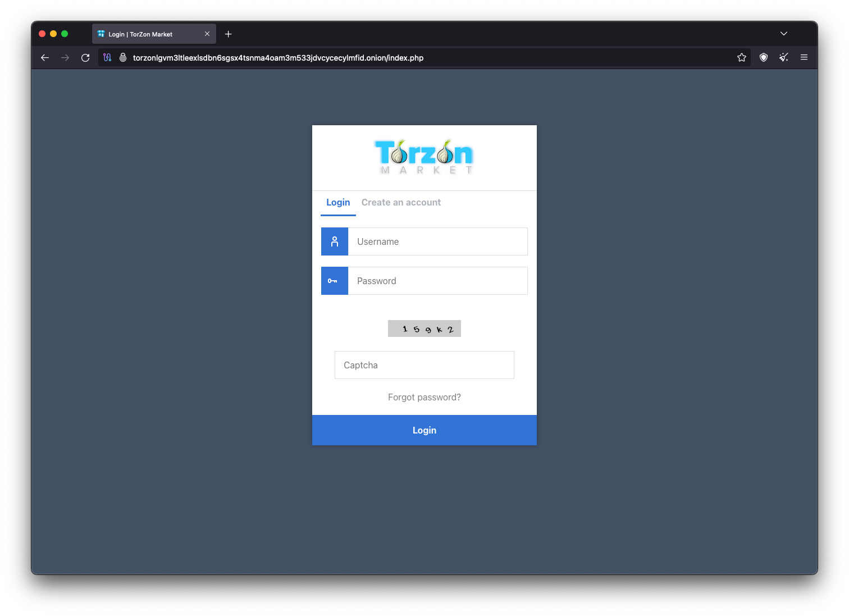Minimize the window with the yellow button
849x616 pixels.
53,34
